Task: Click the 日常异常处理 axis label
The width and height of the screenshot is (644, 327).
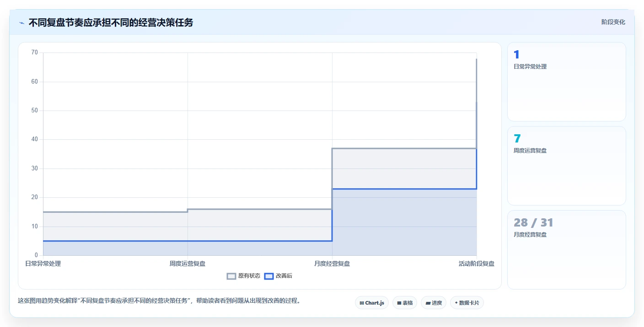Action: (x=43, y=264)
